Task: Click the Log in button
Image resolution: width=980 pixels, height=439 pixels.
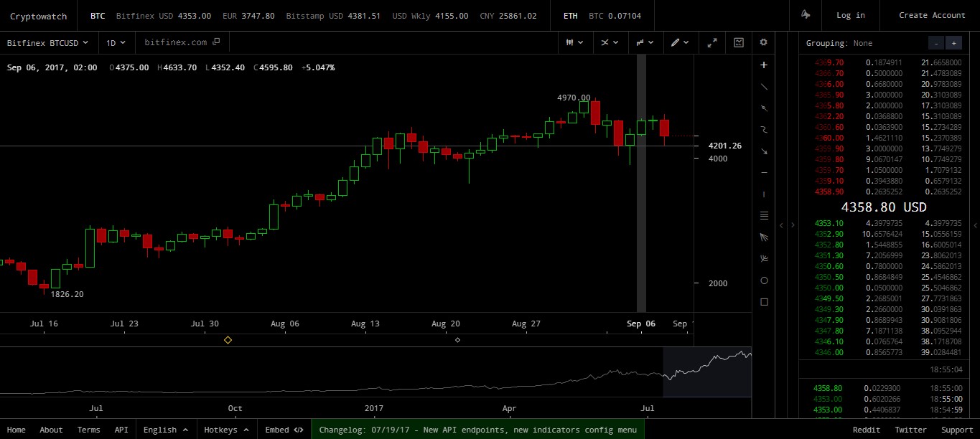Action: pyautogui.click(x=851, y=15)
